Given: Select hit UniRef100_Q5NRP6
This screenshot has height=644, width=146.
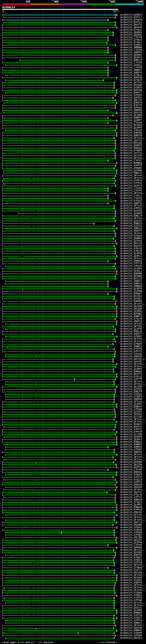Looking at the screenshot, I should [x=131, y=238].
